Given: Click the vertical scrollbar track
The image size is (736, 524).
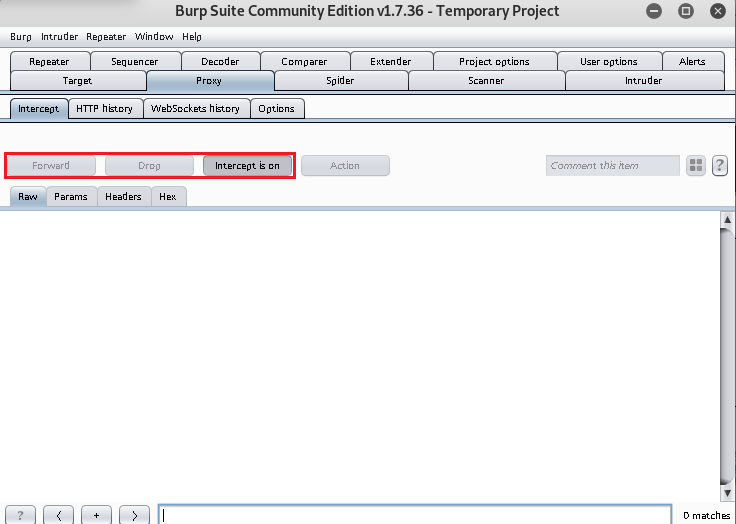Looking at the screenshot, I should click(x=727, y=356).
